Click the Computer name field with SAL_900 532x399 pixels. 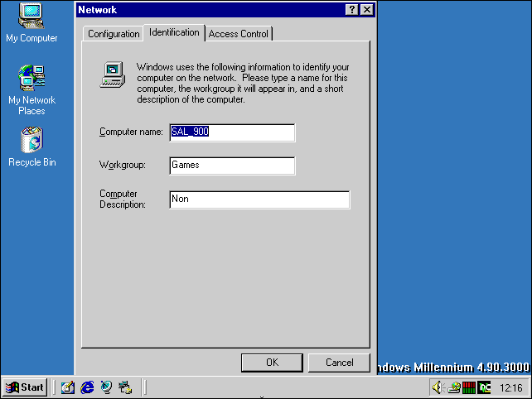232,132
